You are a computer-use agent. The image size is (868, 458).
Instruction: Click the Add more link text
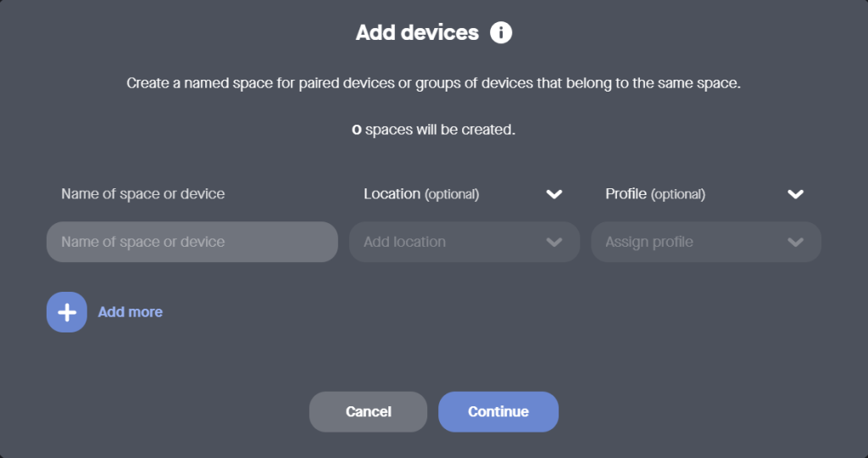pyautogui.click(x=130, y=312)
